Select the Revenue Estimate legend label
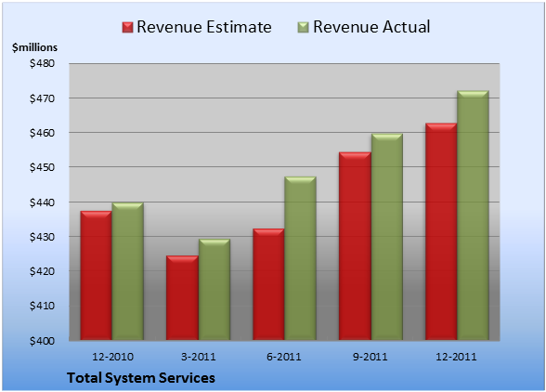 coord(204,27)
